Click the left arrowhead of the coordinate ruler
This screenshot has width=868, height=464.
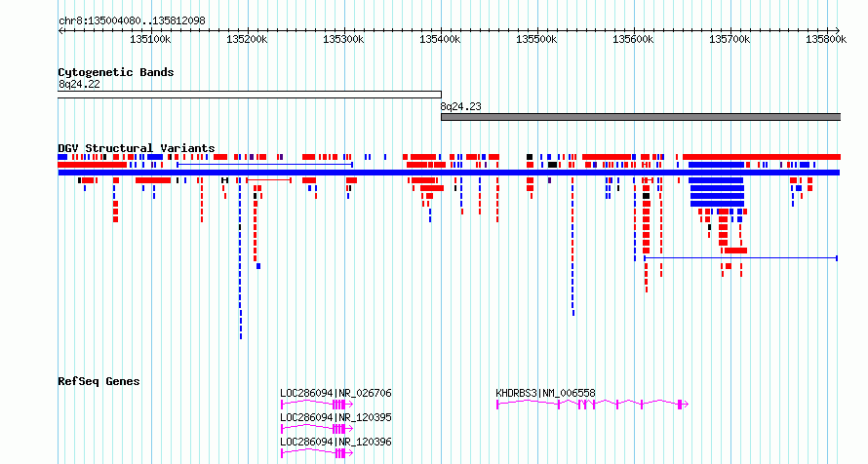60,30
